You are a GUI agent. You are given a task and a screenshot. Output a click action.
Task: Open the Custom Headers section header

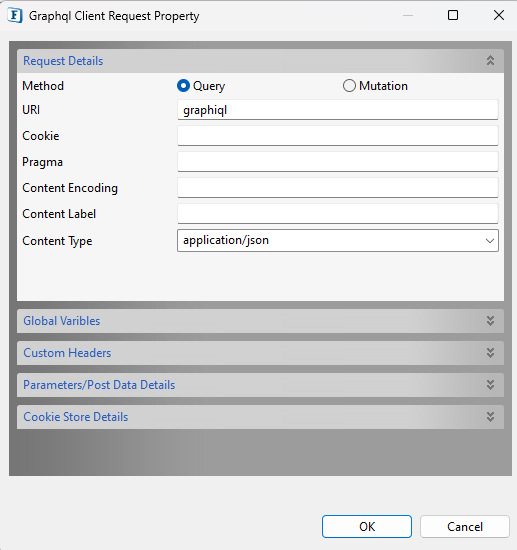260,353
